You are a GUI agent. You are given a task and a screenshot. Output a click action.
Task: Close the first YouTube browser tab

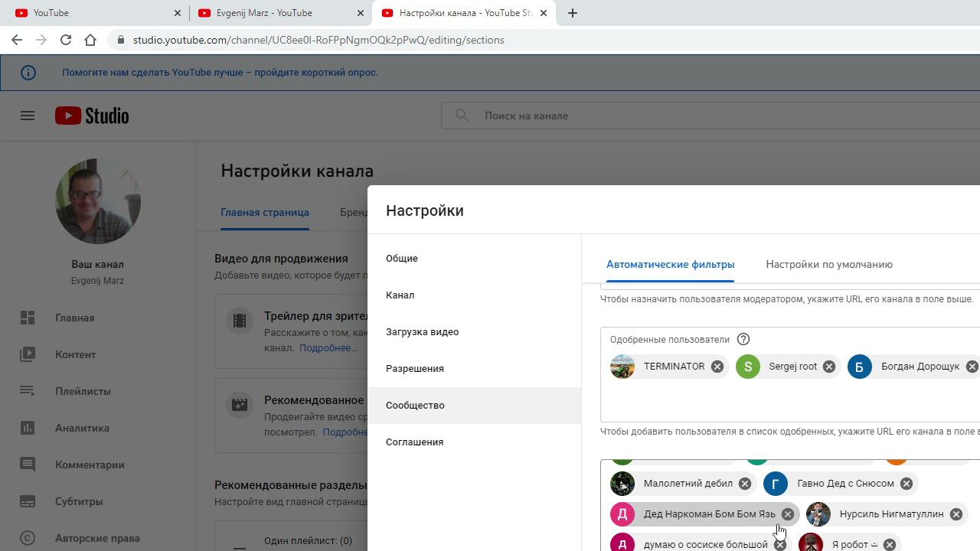[178, 13]
